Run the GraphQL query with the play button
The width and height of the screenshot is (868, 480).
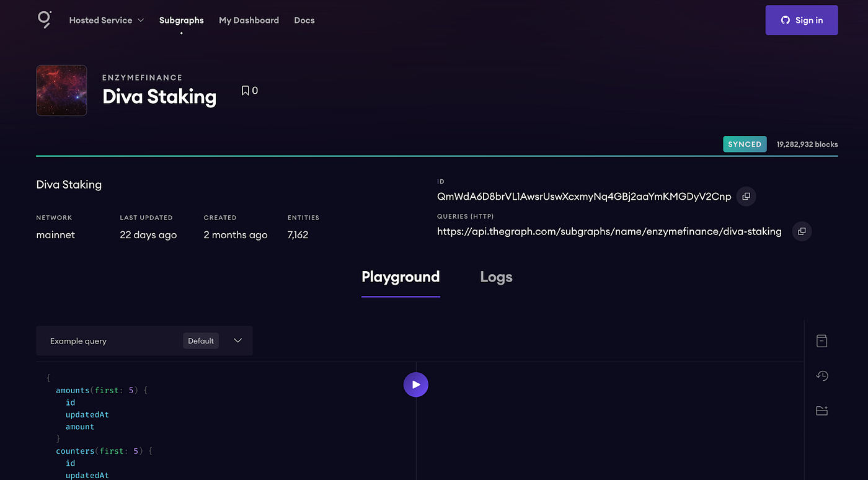pyautogui.click(x=415, y=384)
